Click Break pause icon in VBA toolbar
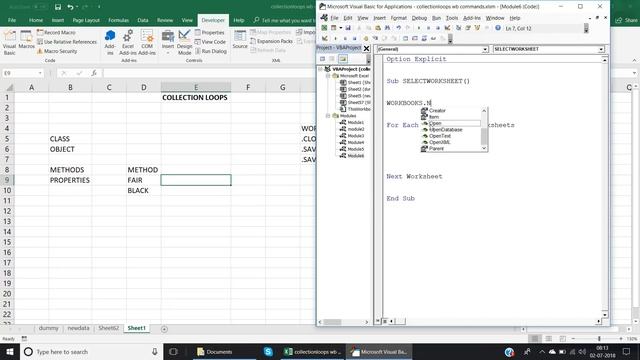 [429, 28]
